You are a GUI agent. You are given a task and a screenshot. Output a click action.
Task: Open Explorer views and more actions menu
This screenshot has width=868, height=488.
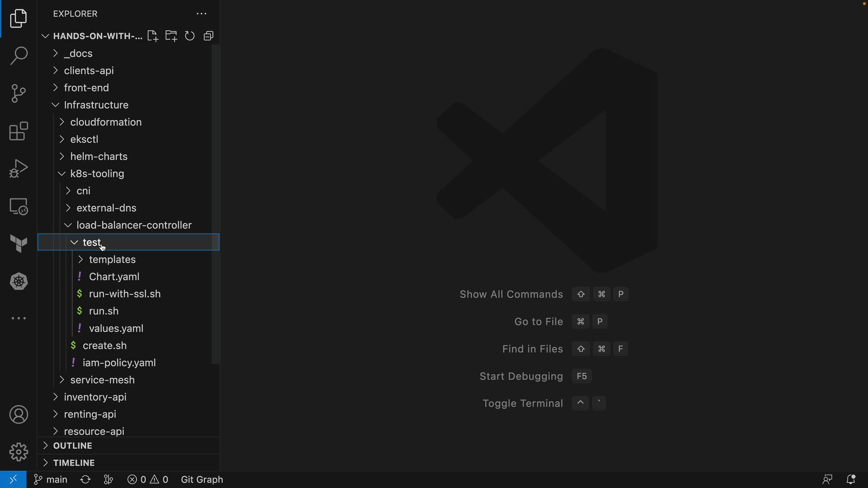point(201,14)
